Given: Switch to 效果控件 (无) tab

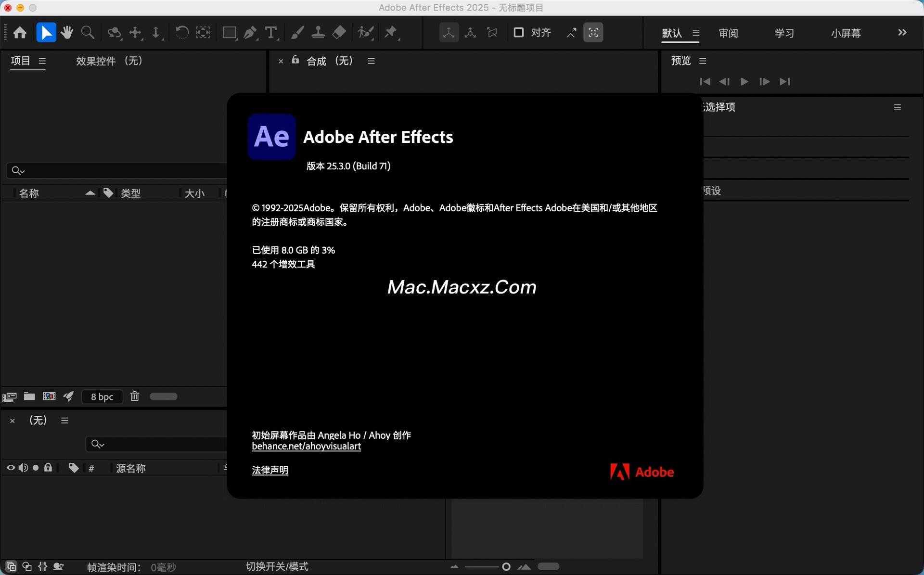Looking at the screenshot, I should click(109, 61).
